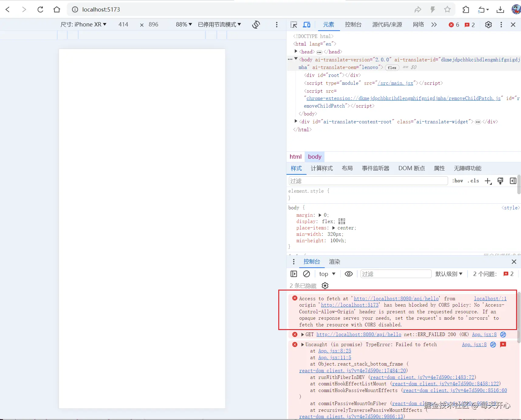Collapse the body element node

coord(296,59)
